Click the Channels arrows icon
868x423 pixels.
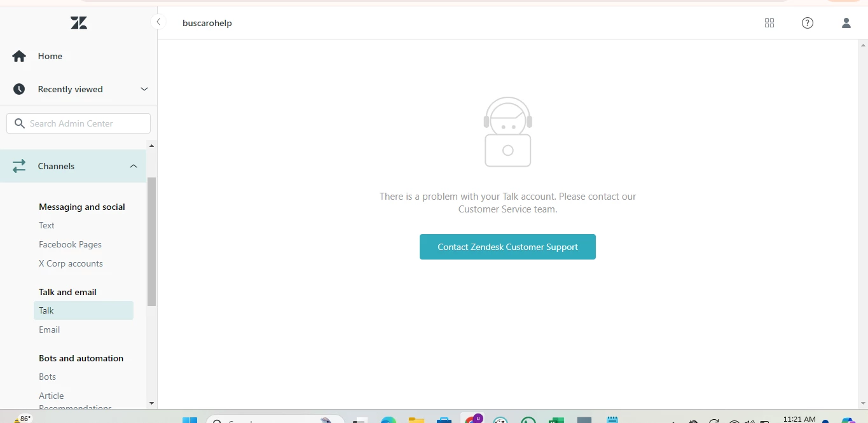[19, 166]
